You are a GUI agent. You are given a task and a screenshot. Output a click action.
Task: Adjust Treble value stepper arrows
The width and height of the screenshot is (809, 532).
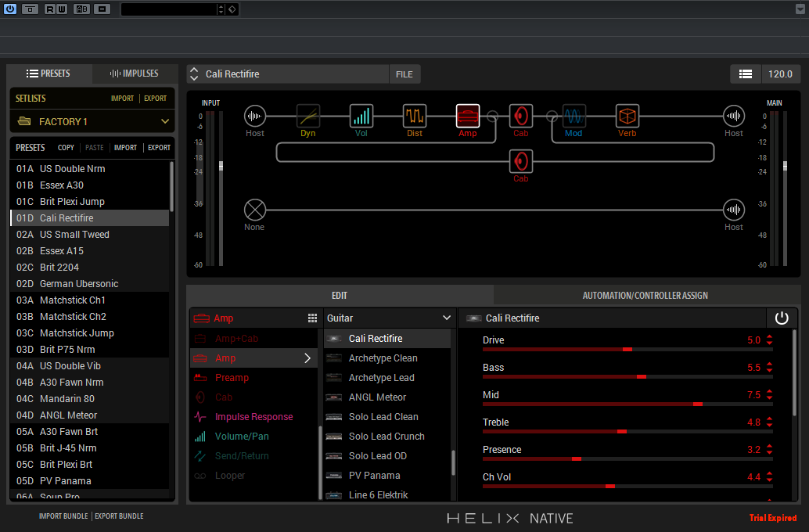pyautogui.click(x=769, y=422)
